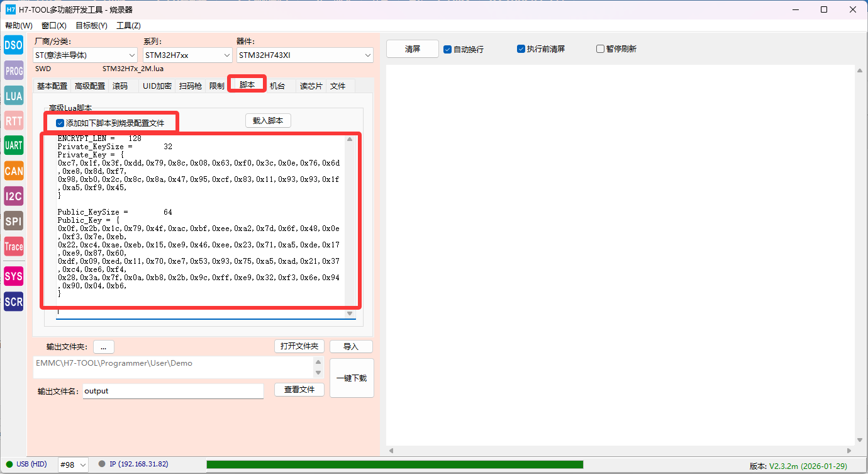Open the LUA script tool
Image resolution: width=868 pixels, height=474 pixels.
click(14, 96)
